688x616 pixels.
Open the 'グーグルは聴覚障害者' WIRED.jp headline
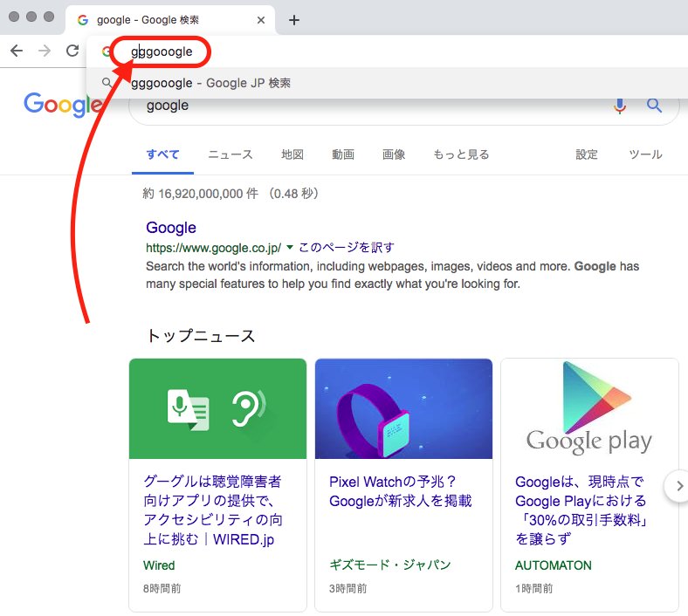213,510
